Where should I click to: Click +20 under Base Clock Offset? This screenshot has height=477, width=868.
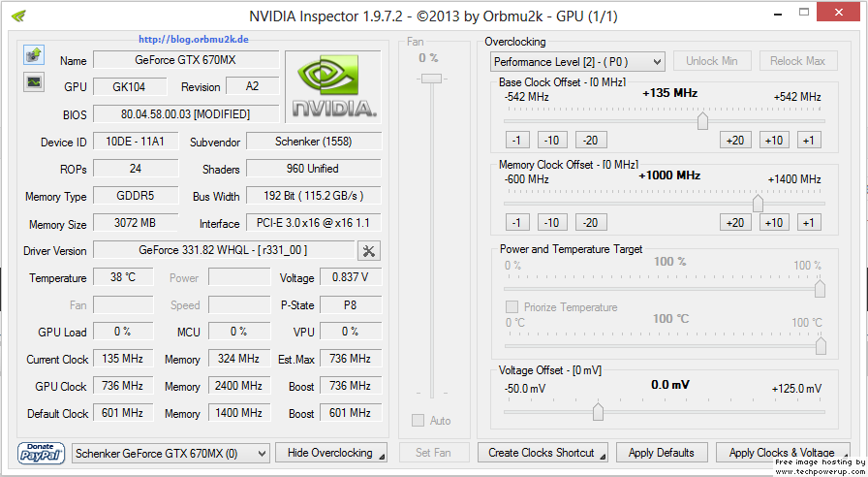click(x=735, y=141)
